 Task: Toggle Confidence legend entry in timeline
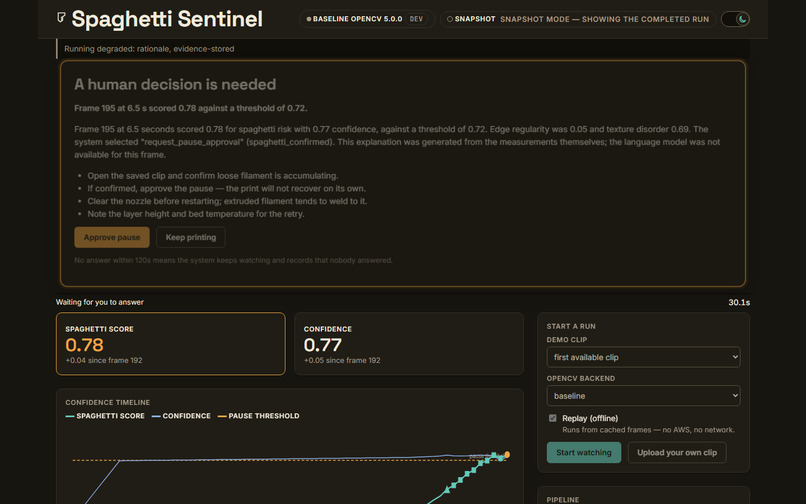pyautogui.click(x=181, y=416)
